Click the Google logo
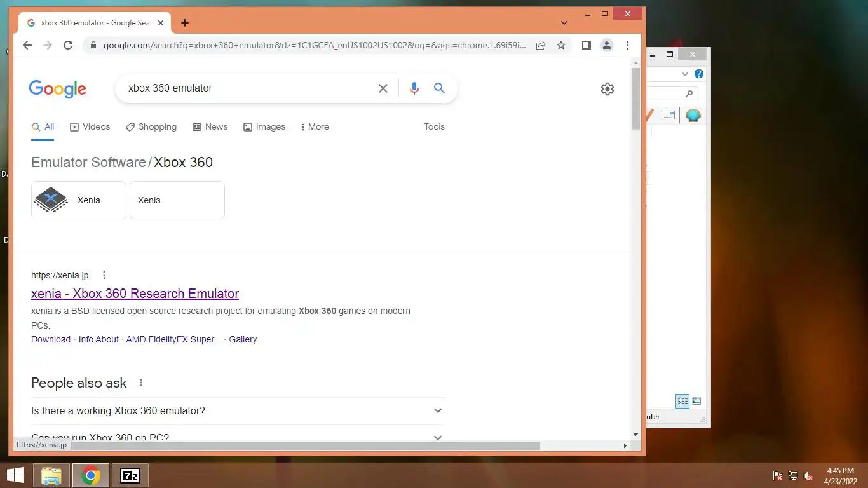This screenshot has width=868, height=488. (x=57, y=89)
